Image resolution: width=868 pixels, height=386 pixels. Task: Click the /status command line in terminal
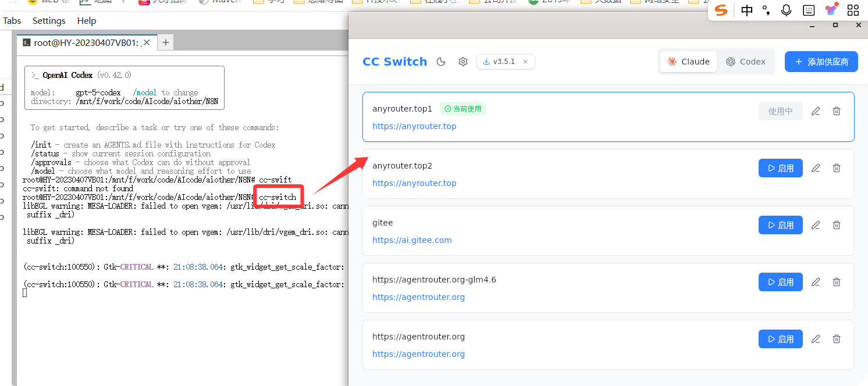coord(120,153)
